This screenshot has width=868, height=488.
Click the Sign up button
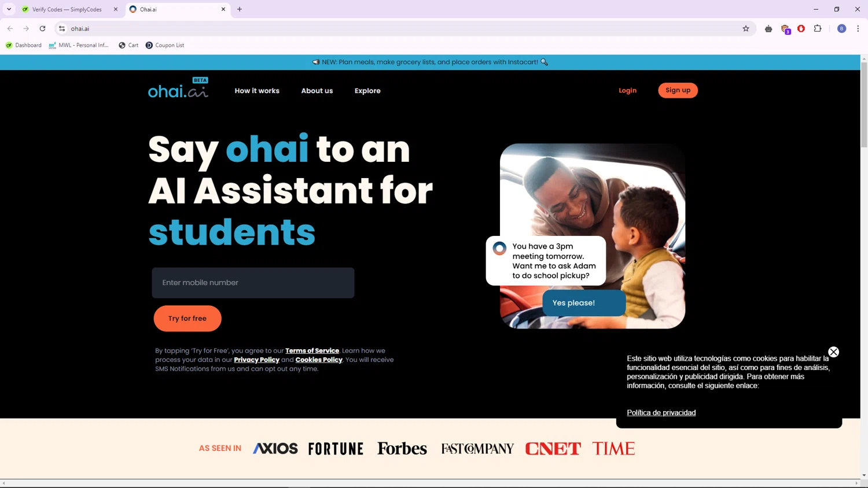(x=678, y=90)
